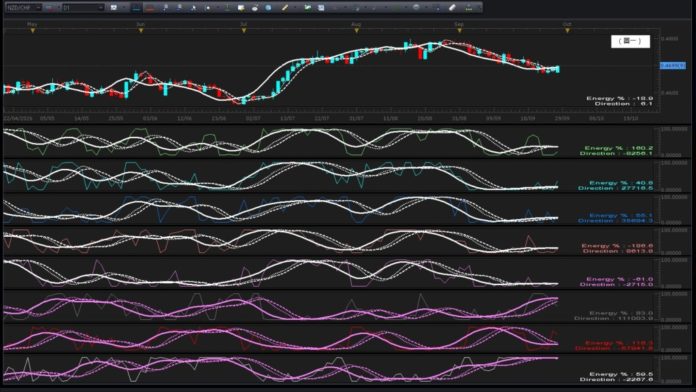696x392 pixels.
Task: Select the white eraser tool in the toolbar
Action: point(452,8)
